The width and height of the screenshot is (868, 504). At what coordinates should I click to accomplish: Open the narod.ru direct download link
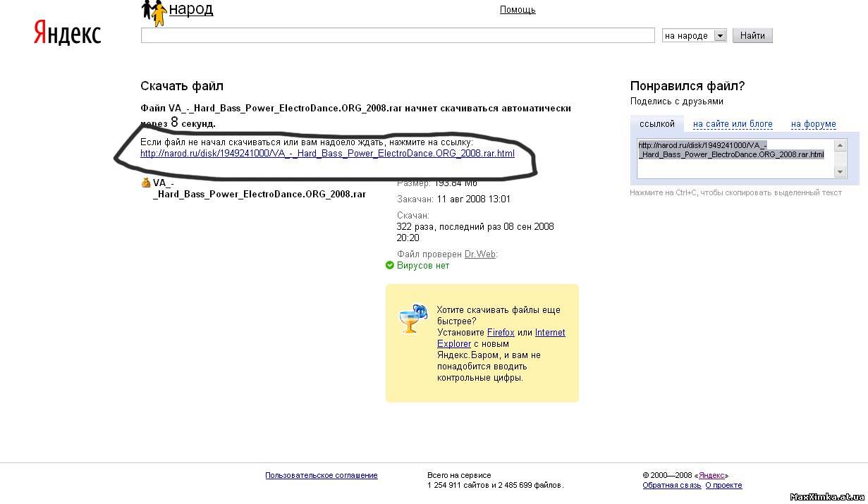click(x=327, y=153)
